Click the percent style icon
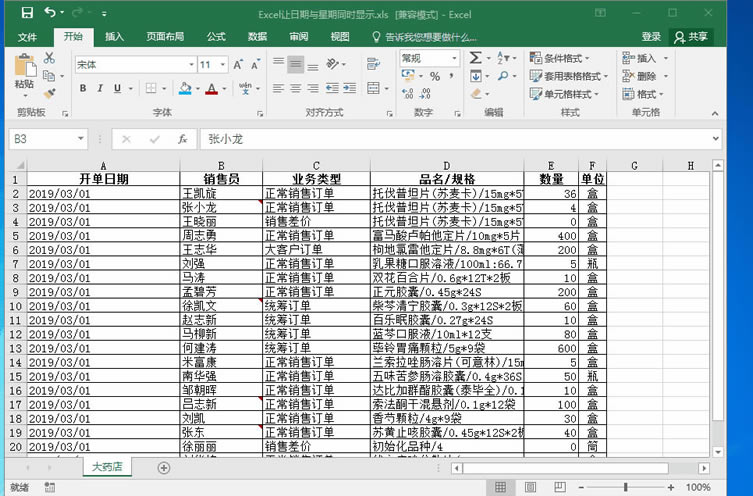The width and height of the screenshot is (753, 496). pyautogui.click(x=436, y=76)
